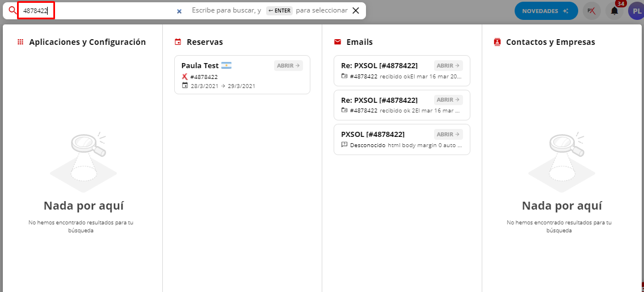
Task: Open the PL user profile avatar
Action: click(x=637, y=11)
